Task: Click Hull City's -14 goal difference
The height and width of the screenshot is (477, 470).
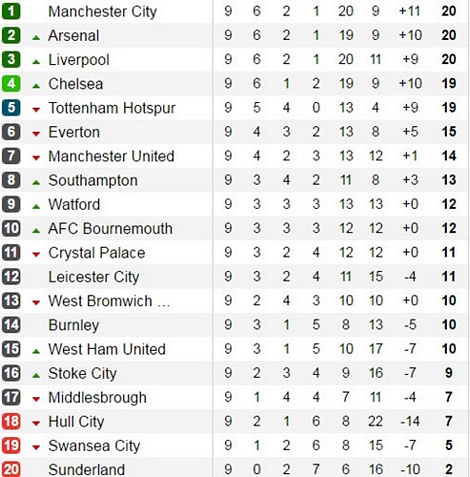Action: tap(410, 421)
